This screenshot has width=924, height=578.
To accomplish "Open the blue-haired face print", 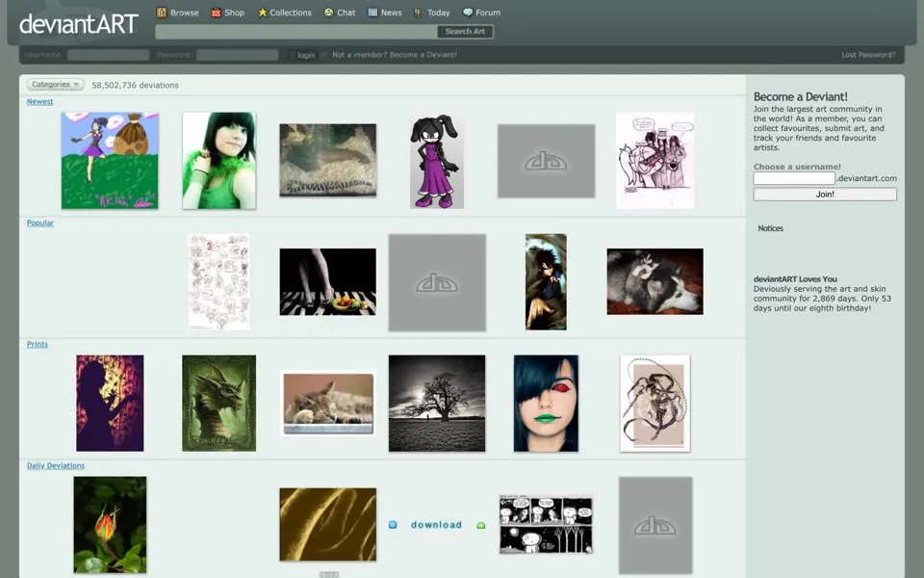I will 547,404.
